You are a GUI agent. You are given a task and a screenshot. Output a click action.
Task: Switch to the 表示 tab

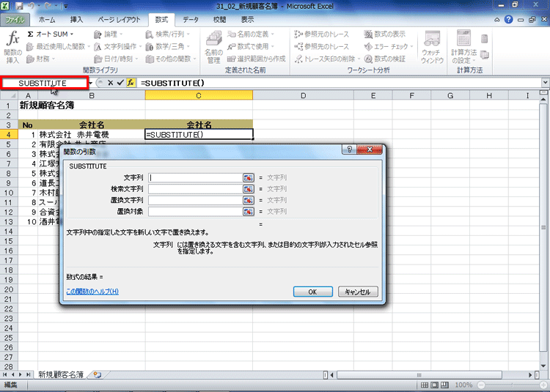(x=247, y=20)
